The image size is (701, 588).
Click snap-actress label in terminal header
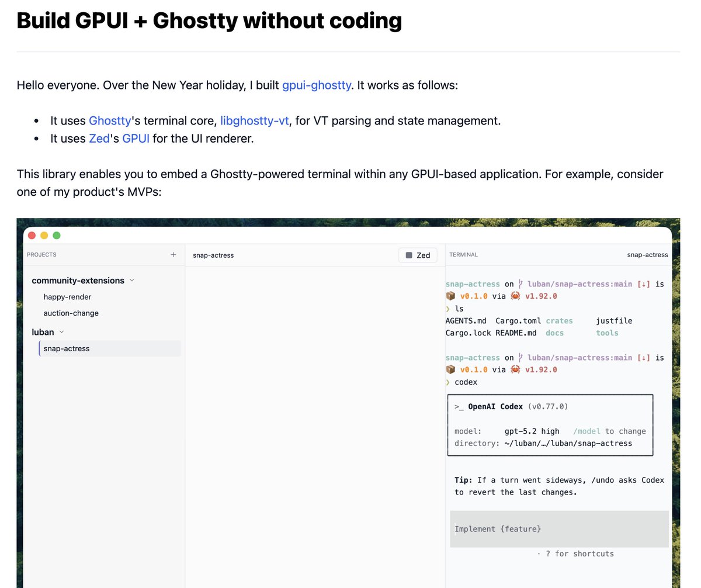[x=647, y=255]
